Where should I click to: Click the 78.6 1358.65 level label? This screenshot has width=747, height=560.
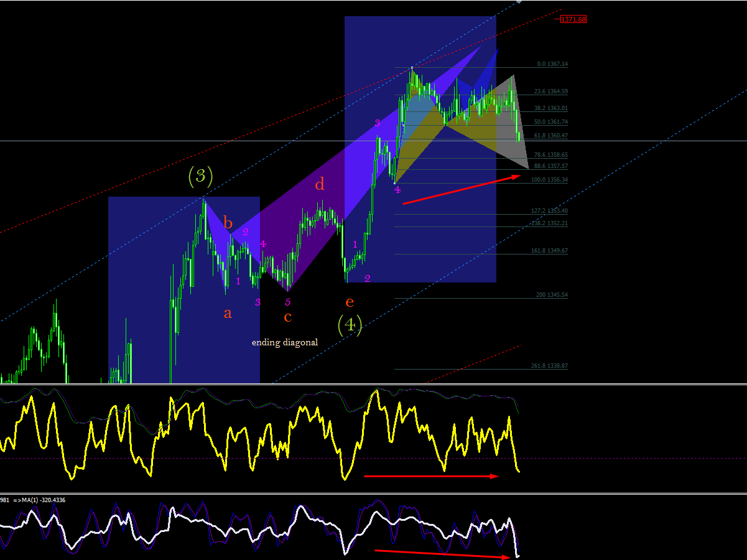(x=551, y=154)
